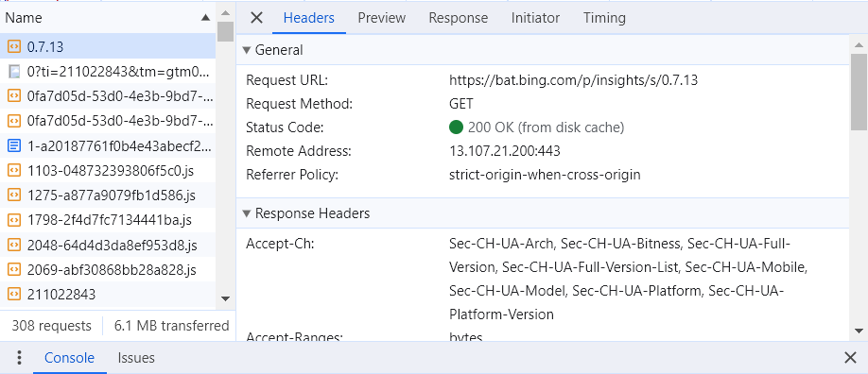The height and width of the screenshot is (374, 868).
Task: Toggle sort order on Name column arrow
Action: coord(206,18)
